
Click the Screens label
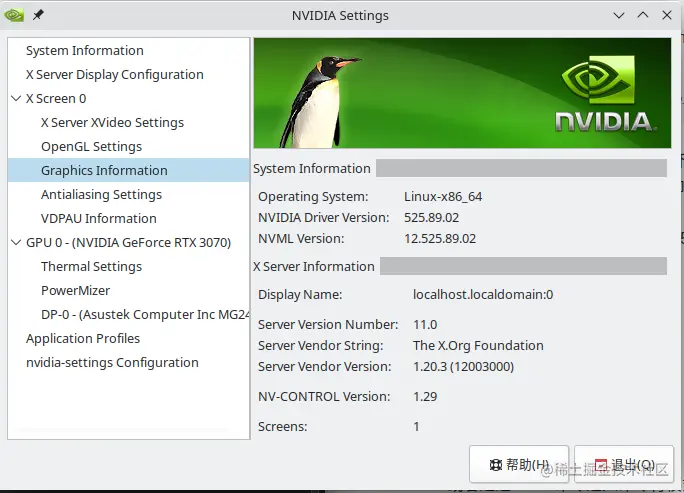click(x=283, y=426)
